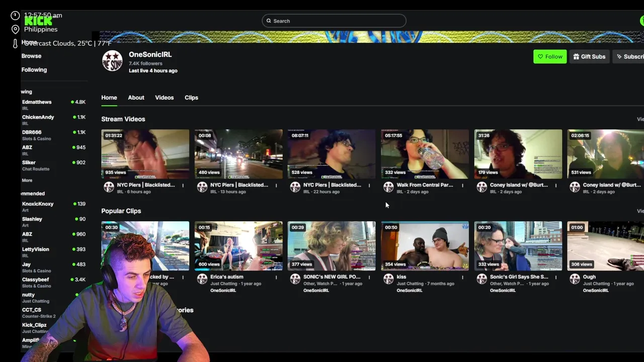
Task: Switch to the Home tab
Action: (109, 98)
